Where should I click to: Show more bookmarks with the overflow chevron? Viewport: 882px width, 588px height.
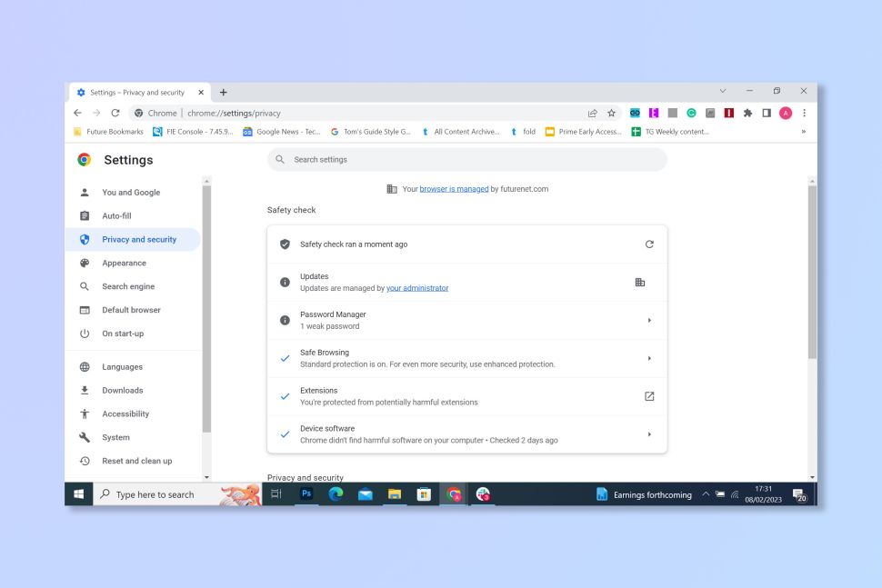pyautogui.click(x=803, y=132)
